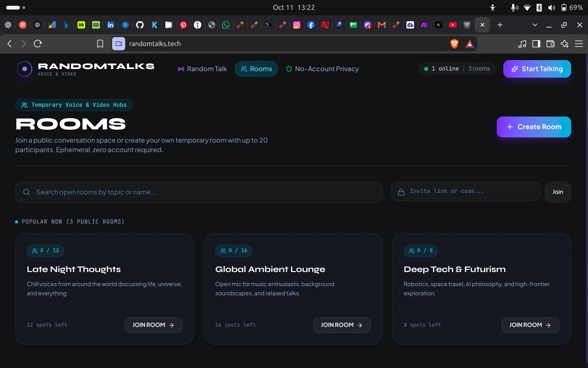Expand the tab search dropdown arrow
This screenshot has height=368, width=588.
(x=535, y=25)
